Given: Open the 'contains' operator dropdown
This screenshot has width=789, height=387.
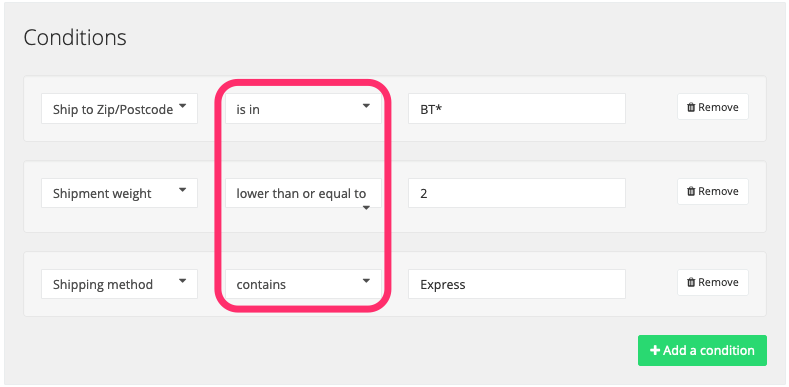Looking at the screenshot, I should pos(303,284).
